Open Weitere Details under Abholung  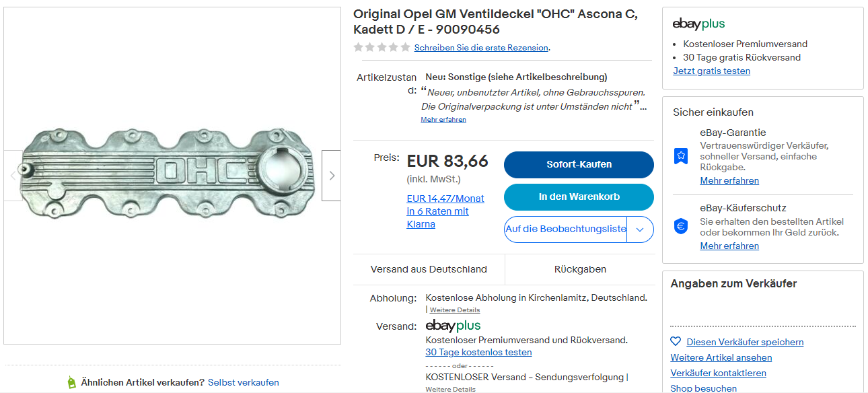(455, 310)
